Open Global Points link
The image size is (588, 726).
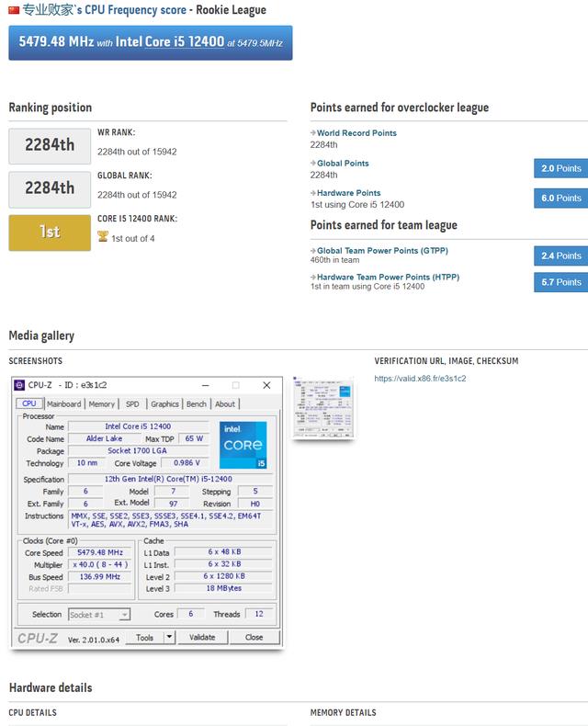343,163
